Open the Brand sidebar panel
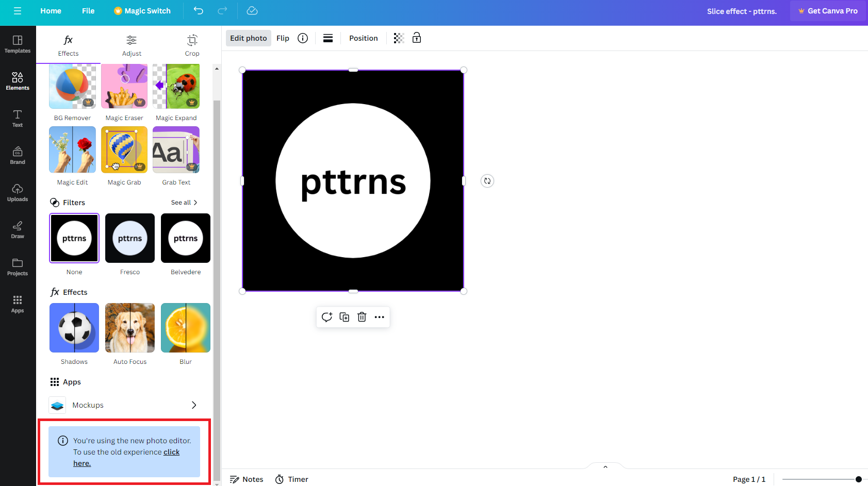The width and height of the screenshot is (868, 486). 18,156
